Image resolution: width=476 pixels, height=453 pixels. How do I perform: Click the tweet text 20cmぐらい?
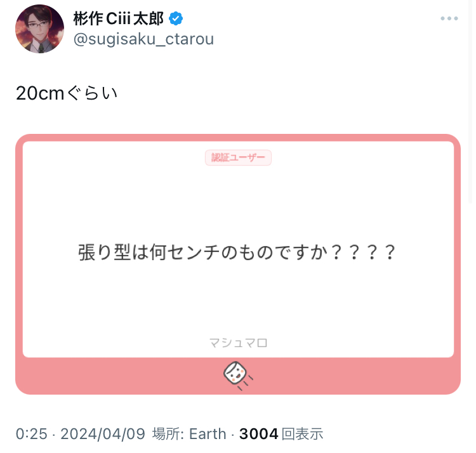[x=67, y=93]
